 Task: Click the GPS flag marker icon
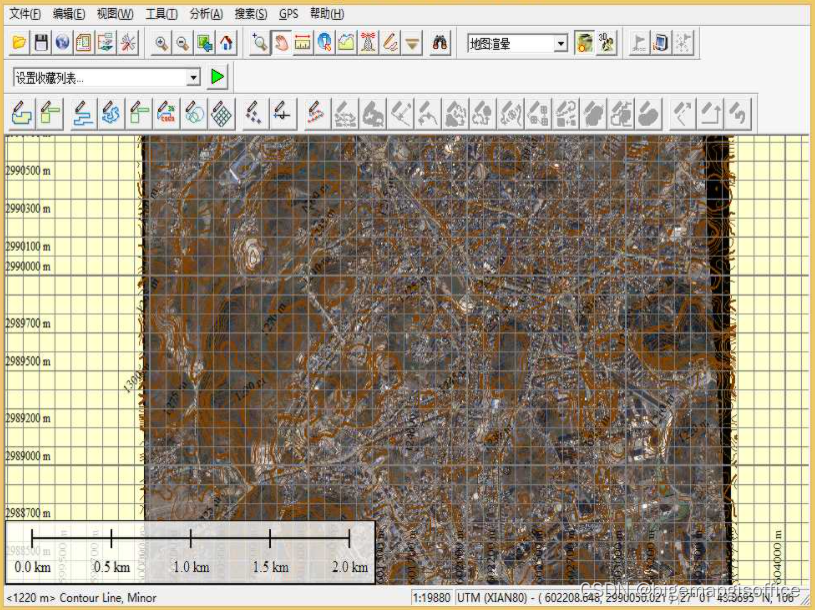639,43
